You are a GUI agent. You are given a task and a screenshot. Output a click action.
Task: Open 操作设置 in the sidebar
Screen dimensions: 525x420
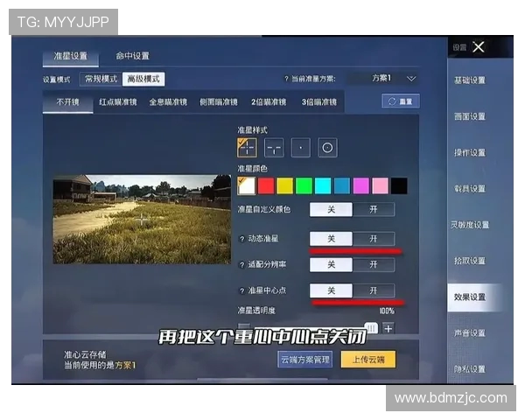[469, 153]
